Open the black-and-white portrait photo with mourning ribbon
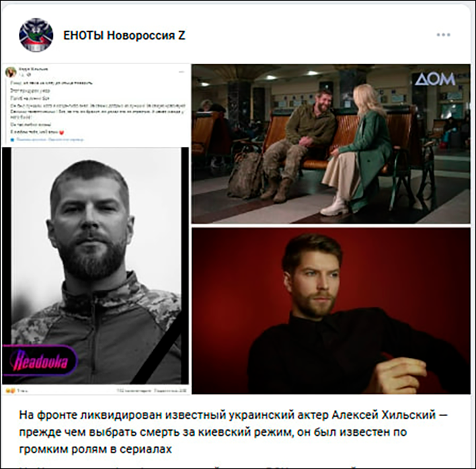 pos(95,266)
